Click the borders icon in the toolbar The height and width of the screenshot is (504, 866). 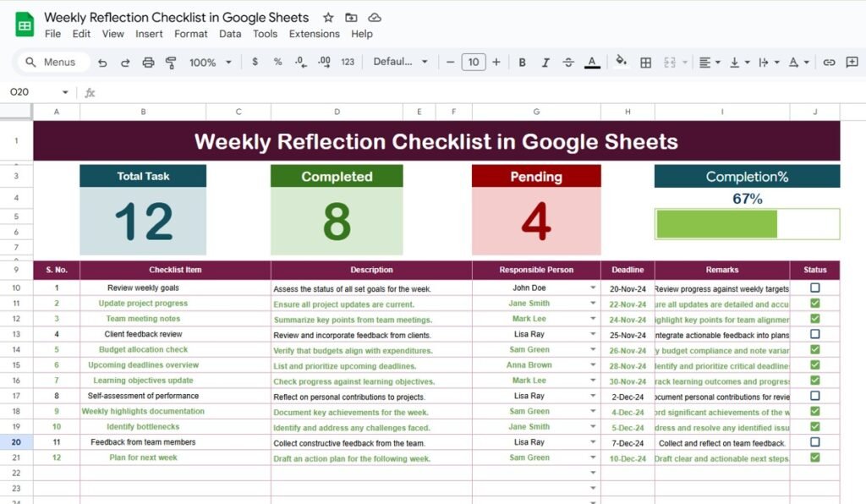click(x=644, y=62)
